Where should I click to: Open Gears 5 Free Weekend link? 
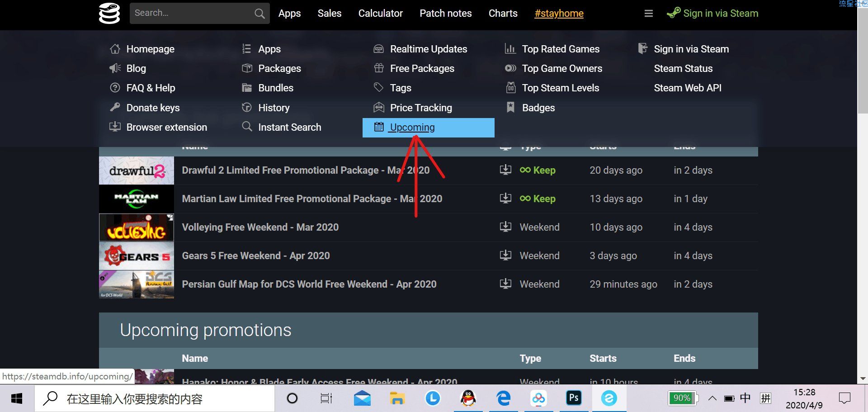tap(256, 256)
